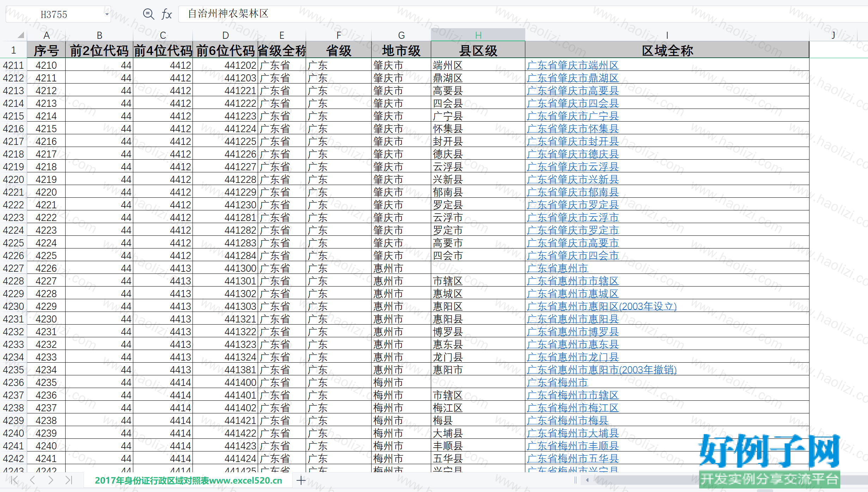The height and width of the screenshot is (492, 868).
Task: Select column D header
Action: (x=226, y=35)
